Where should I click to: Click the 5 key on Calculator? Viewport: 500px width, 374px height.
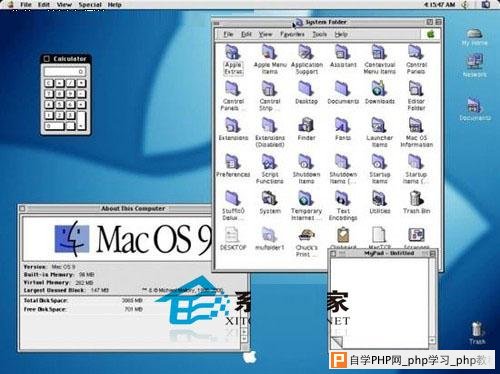(60, 105)
